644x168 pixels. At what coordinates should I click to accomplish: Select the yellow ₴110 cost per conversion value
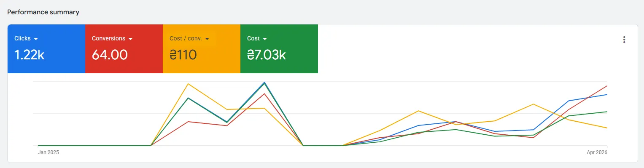(x=183, y=55)
